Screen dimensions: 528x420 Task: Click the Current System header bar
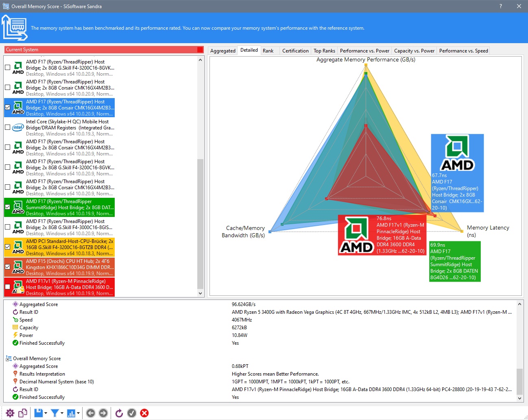pos(104,50)
